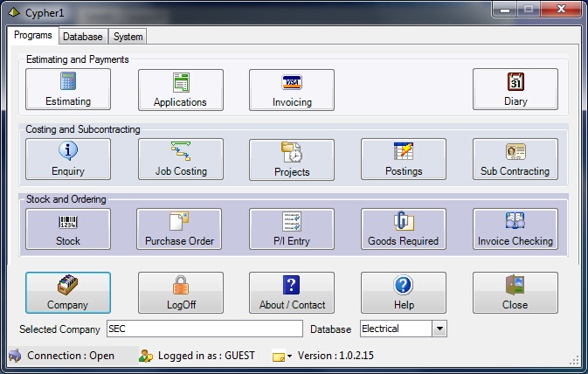588x374 pixels.
Task: Switch to the System tab
Action: [x=128, y=37]
